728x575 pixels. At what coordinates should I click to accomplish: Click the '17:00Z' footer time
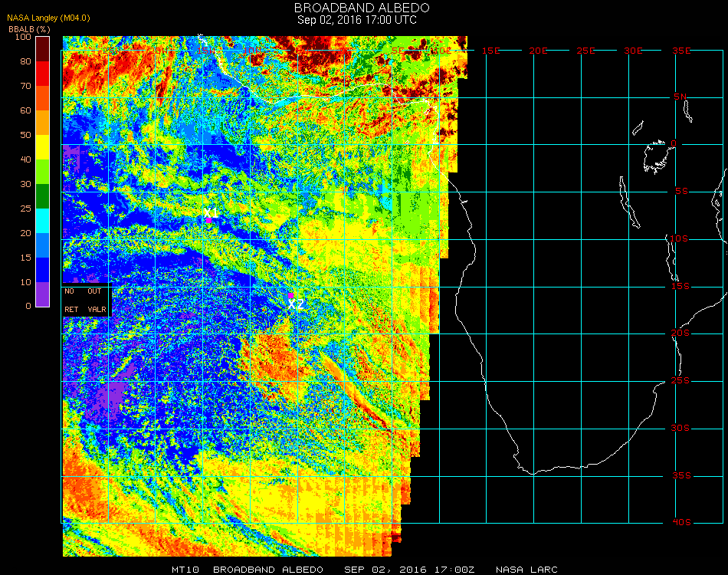point(454,570)
